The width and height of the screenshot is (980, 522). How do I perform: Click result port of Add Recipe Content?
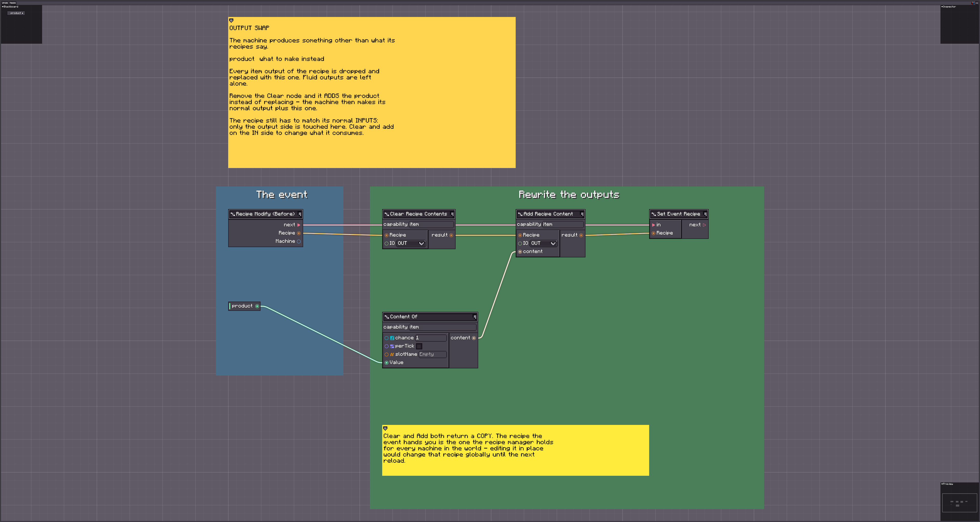(581, 235)
